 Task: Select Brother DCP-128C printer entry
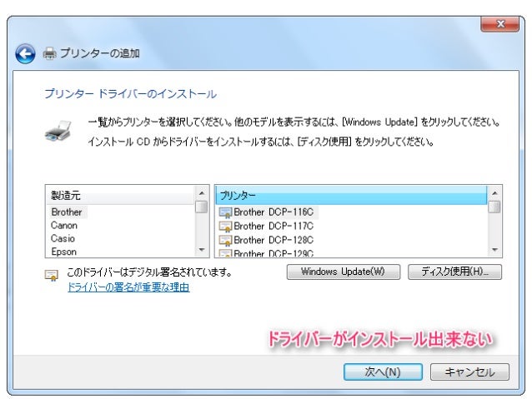coord(267,240)
